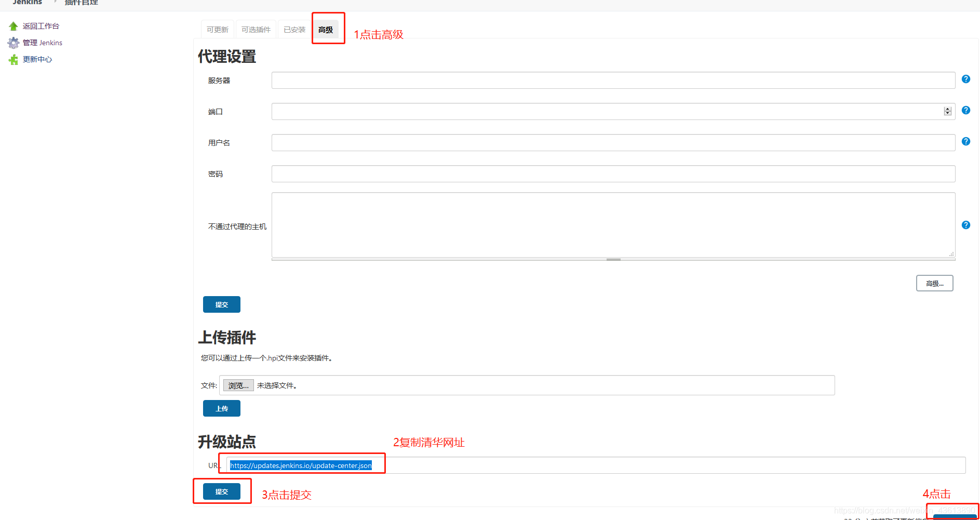Open the 返回工作台 link
This screenshot has height=520, width=980.
41,26
